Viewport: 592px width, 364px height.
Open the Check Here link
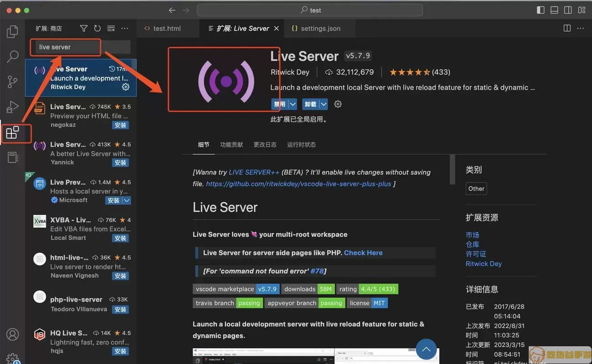point(363,253)
